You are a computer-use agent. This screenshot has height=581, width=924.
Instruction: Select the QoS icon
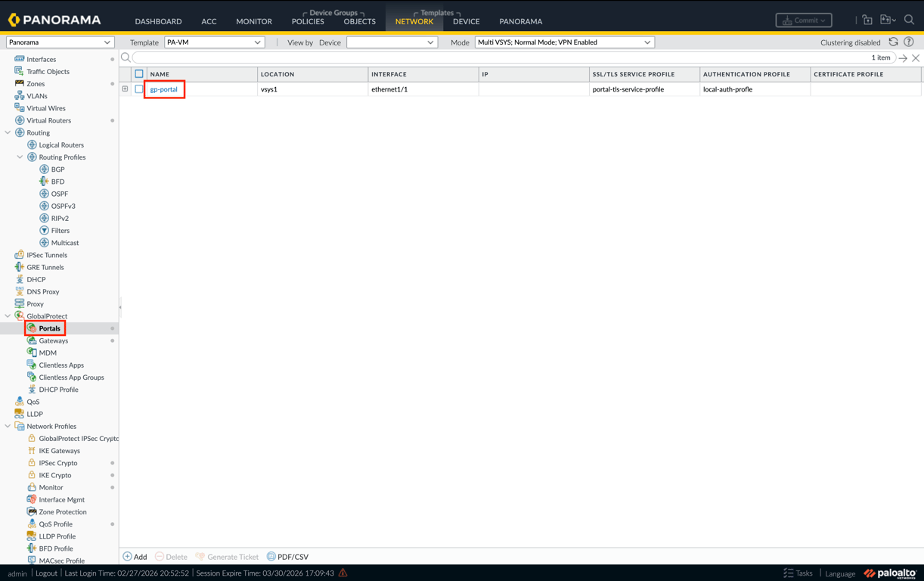pos(20,402)
